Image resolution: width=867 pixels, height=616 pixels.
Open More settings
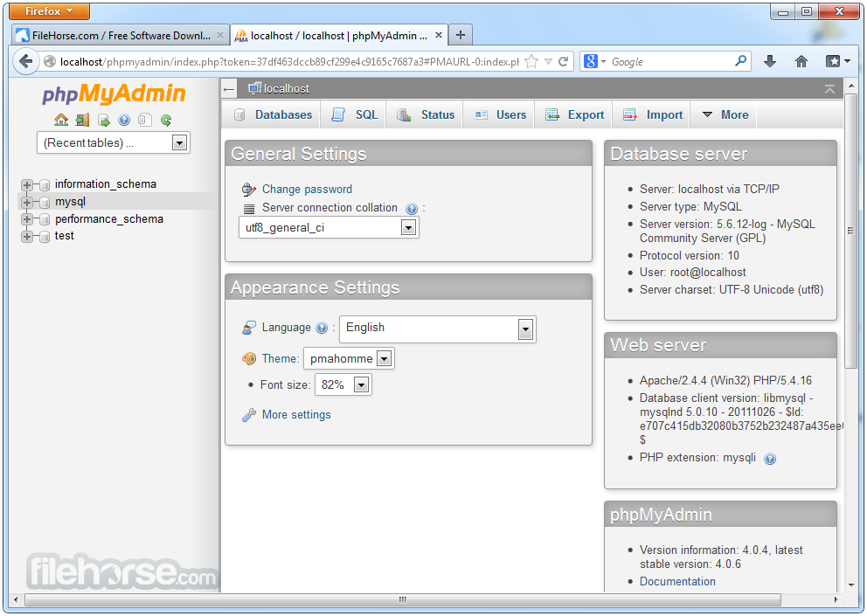(x=295, y=415)
